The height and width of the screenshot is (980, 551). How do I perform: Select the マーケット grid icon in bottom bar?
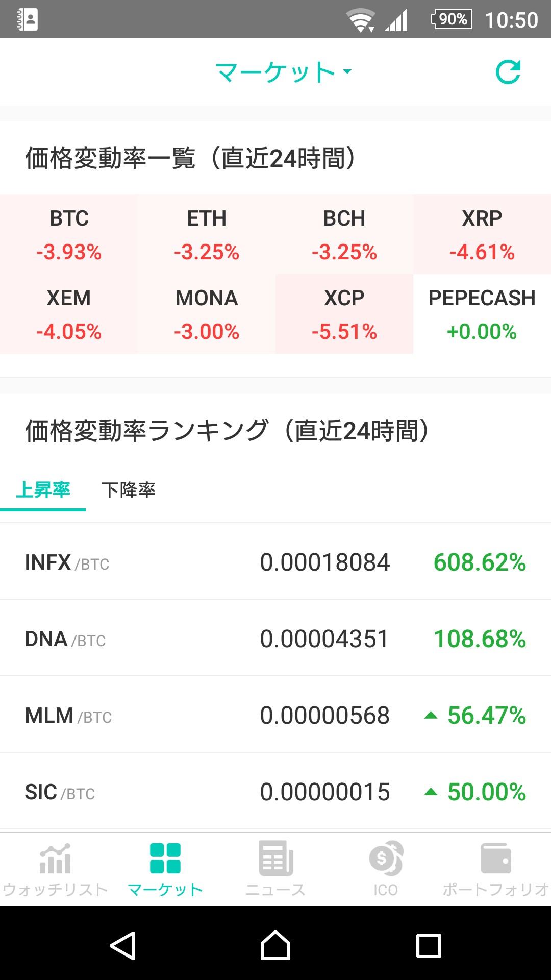[x=165, y=860]
